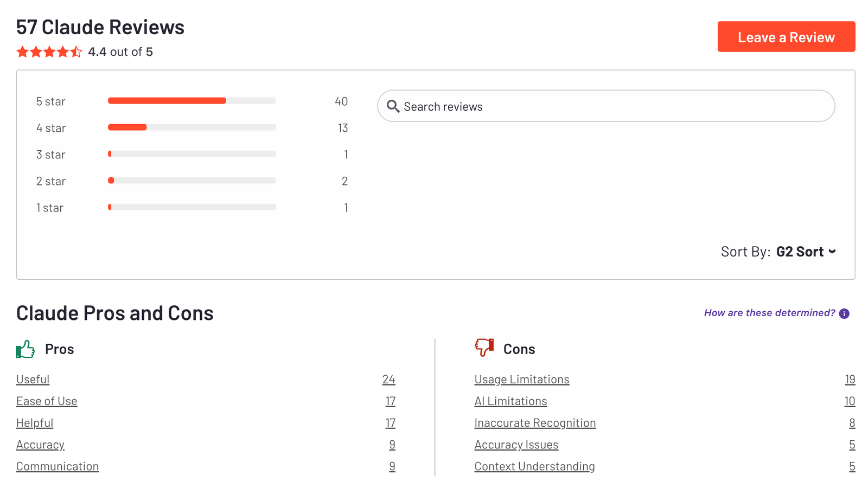The height and width of the screenshot is (488, 868).
Task: Select the 2 star rating row
Action: click(x=192, y=181)
